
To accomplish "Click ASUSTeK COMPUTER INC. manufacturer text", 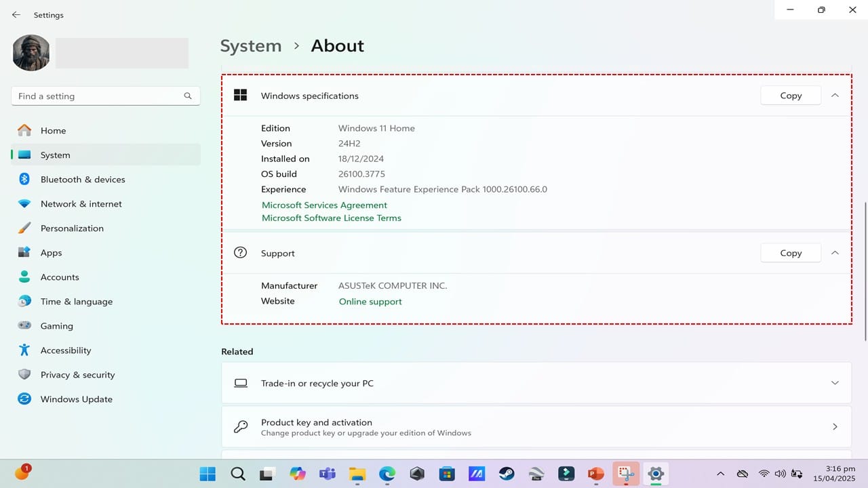I will click(x=393, y=285).
